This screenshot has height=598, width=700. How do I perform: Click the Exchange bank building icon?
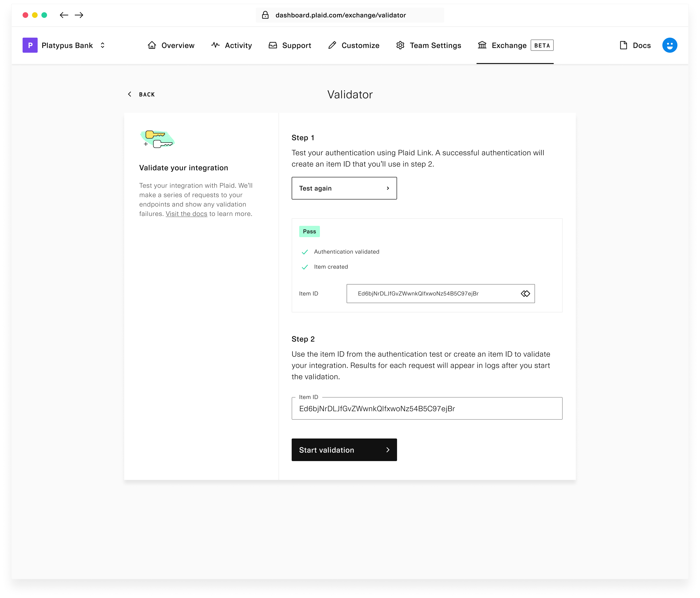[x=482, y=45]
